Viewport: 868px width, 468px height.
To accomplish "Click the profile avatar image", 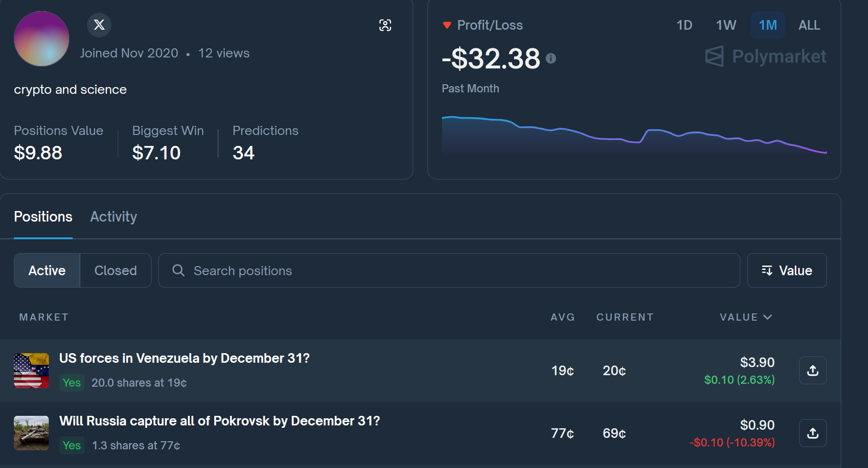I will [x=42, y=39].
